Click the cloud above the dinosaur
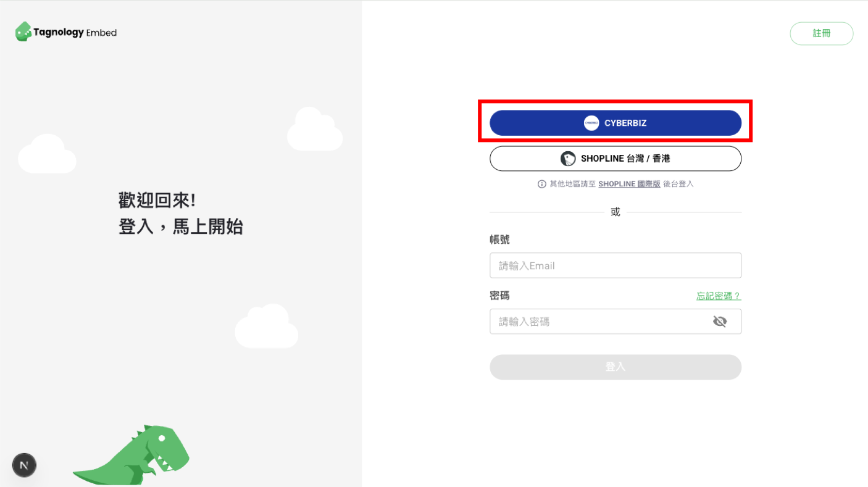This screenshot has height=487, width=868. pyautogui.click(x=267, y=326)
